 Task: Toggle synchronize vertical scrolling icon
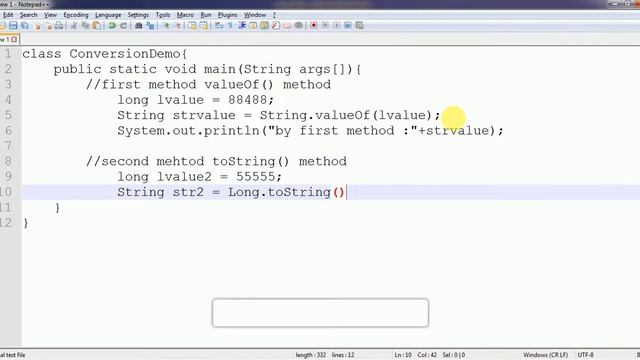(192, 26)
